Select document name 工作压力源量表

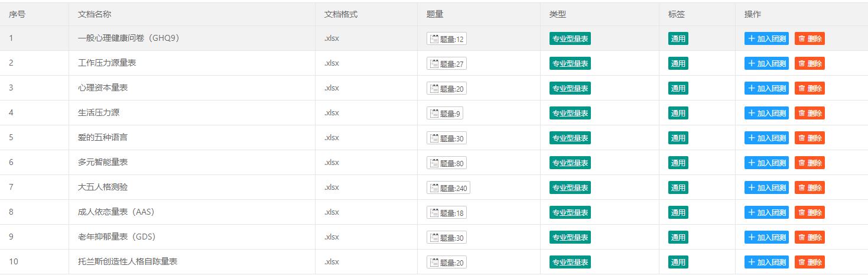pos(107,63)
